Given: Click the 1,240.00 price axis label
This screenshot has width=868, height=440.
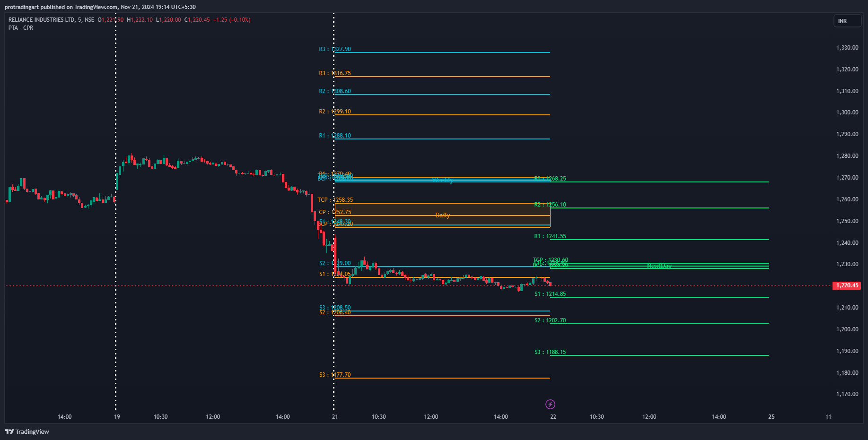Looking at the screenshot, I should pyautogui.click(x=847, y=243).
